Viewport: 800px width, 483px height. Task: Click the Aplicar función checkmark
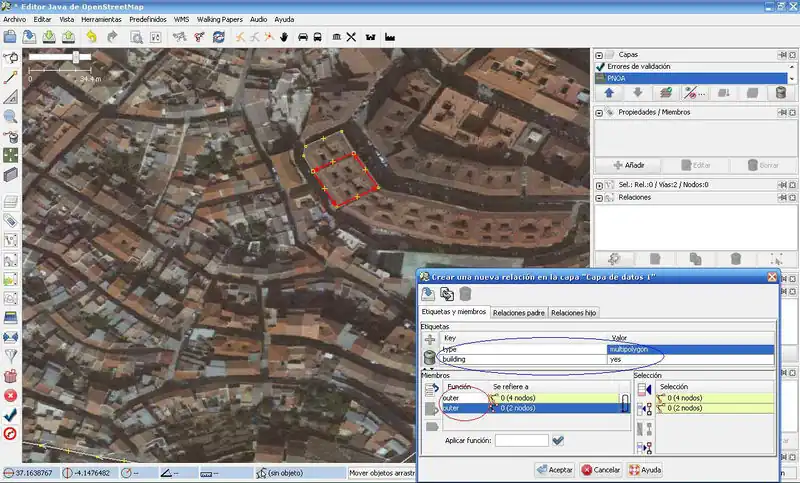(558, 440)
